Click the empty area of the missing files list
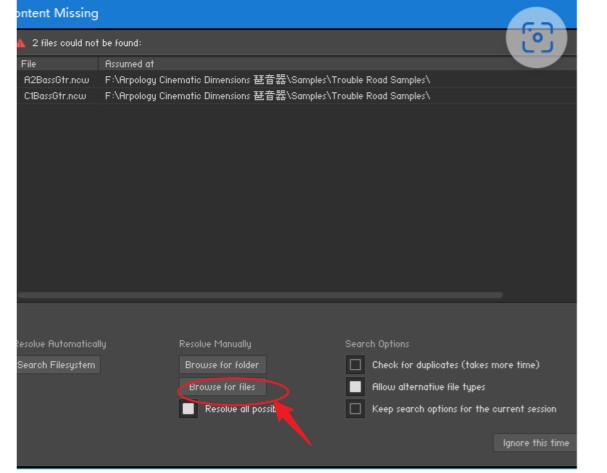607x473 pixels. [x=300, y=200]
